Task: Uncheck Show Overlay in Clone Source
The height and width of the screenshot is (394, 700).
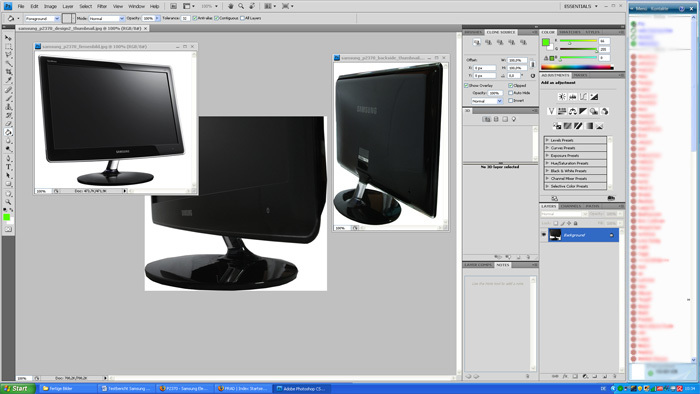Action: tap(466, 85)
